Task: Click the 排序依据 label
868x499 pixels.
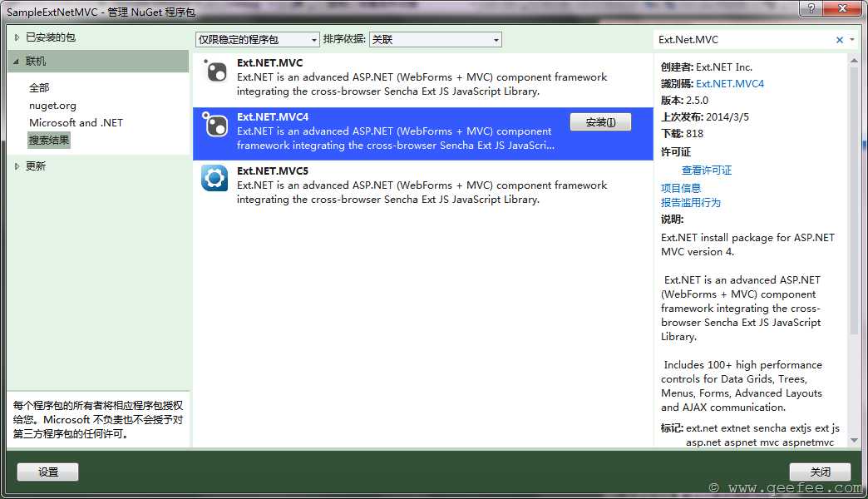Action: tap(343, 39)
